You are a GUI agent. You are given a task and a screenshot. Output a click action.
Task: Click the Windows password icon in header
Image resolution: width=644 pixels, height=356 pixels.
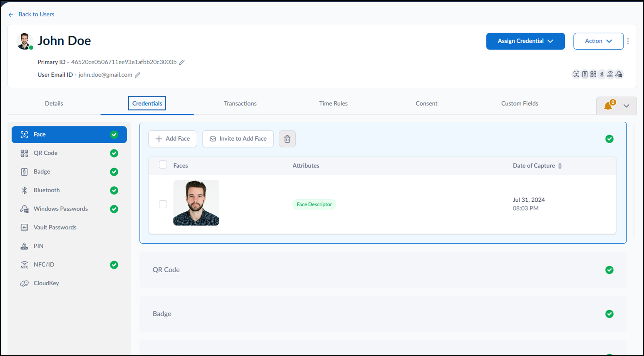coord(619,74)
